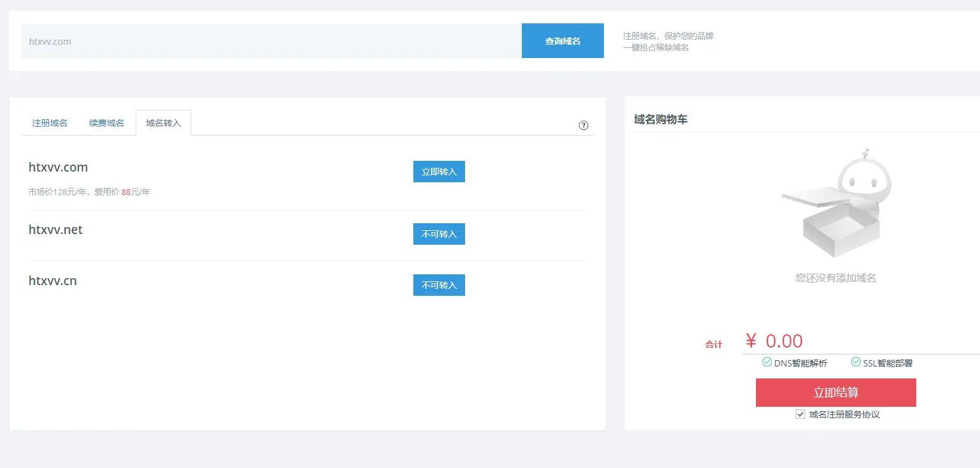The width and height of the screenshot is (980, 468).
Task: Uncheck the 域名注册服务协议 checkbox
Action: [x=800, y=414]
